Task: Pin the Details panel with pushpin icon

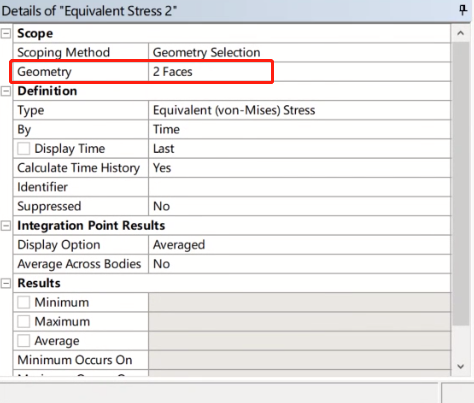Action: click(463, 10)
